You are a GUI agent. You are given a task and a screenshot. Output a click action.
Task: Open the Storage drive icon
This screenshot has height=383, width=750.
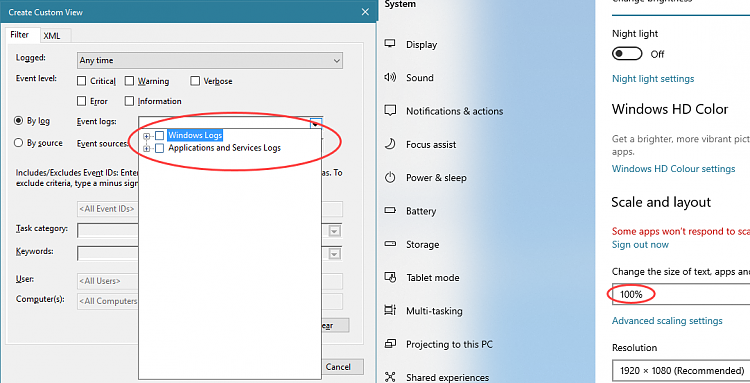point(390,244)
